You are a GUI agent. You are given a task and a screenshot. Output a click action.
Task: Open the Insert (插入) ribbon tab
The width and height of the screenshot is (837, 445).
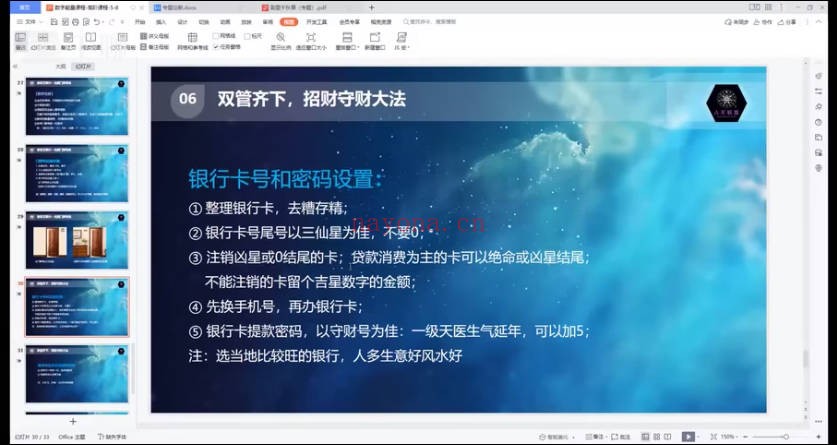click(161, 22)
